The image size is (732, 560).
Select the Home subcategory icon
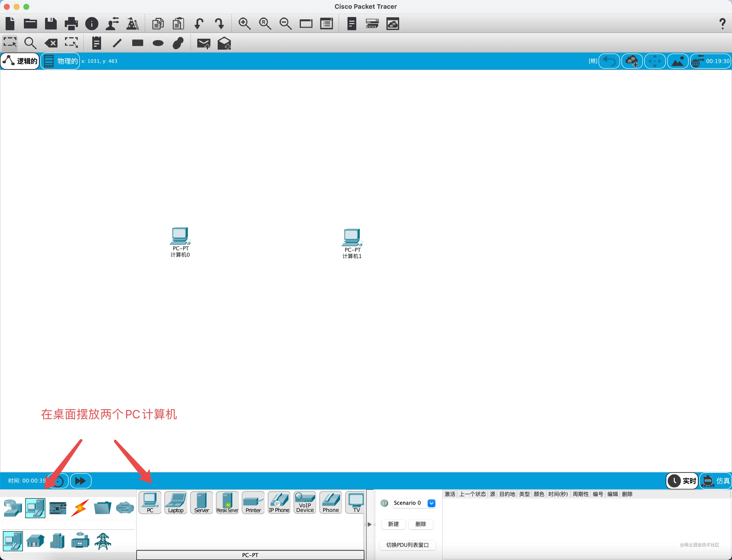pos(35,541)
